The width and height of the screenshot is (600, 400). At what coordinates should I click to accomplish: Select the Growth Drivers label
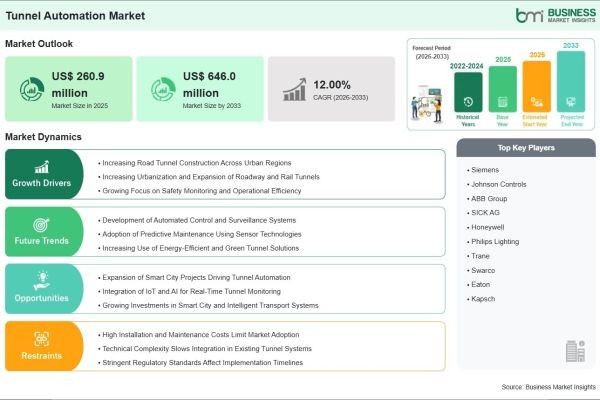pyautogui.click(x=42, y=183)
